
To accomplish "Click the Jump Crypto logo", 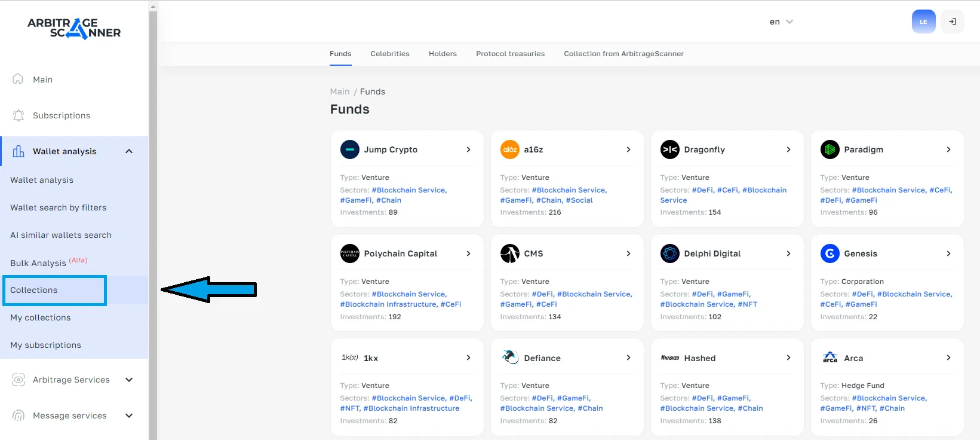I will tap(350, 149).
